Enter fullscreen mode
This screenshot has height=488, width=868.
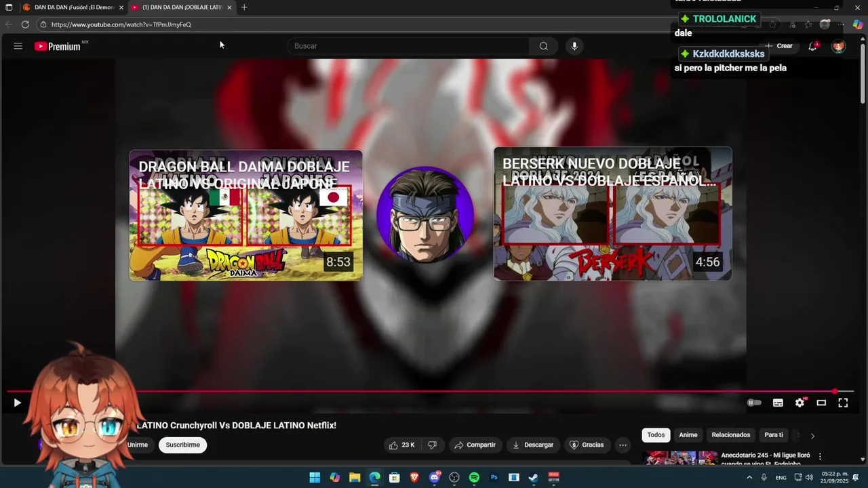point(843,403)
